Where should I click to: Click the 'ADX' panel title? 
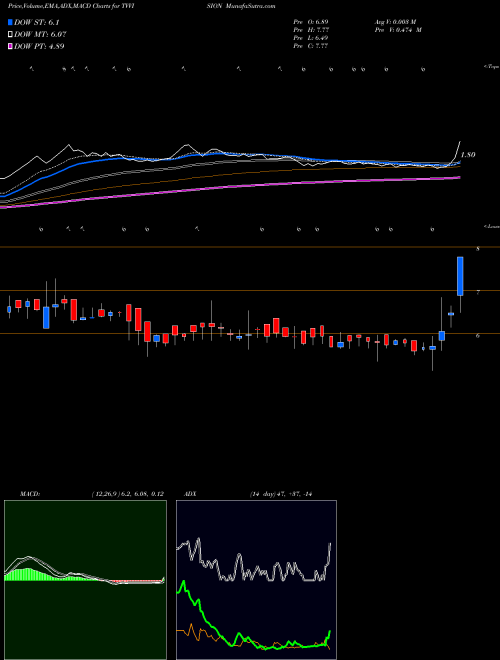click(x=190, y=494)
